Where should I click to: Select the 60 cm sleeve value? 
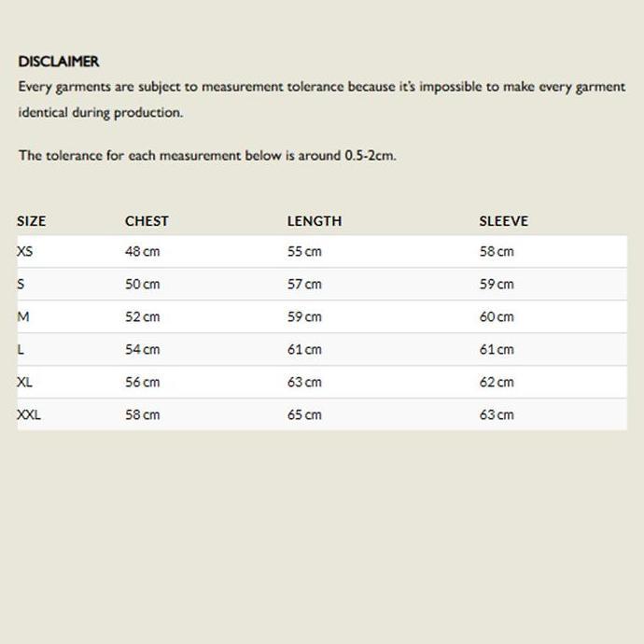tap(497, 316)
